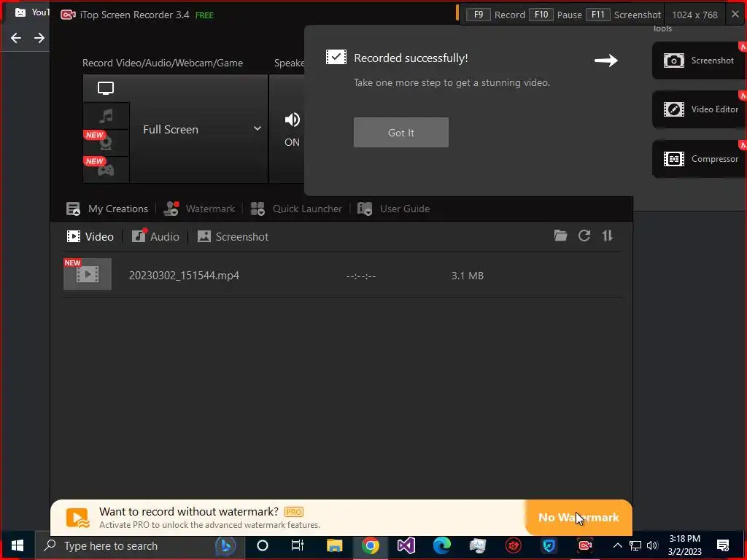Toggle the speaker ON sound icon

click(x=292, y=120)
